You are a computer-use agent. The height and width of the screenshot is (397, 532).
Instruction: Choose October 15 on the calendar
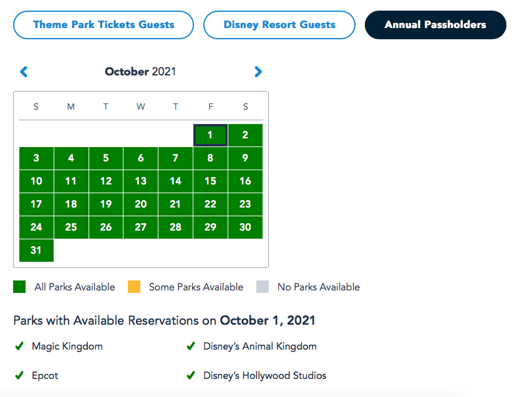[210, 181]
